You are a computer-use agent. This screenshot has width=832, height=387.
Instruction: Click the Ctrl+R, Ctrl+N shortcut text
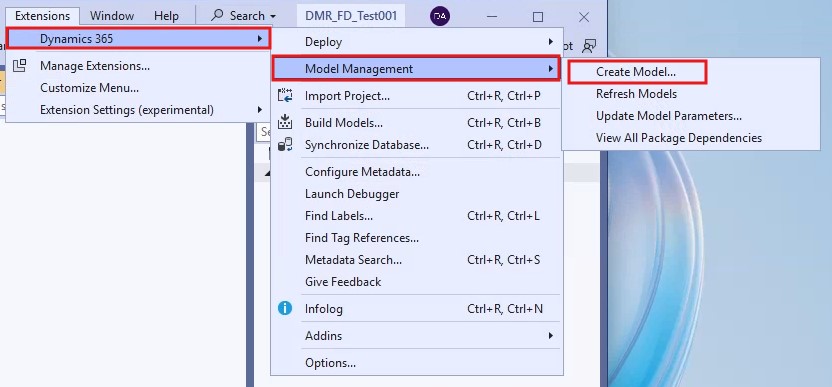[x=505, y=309]
